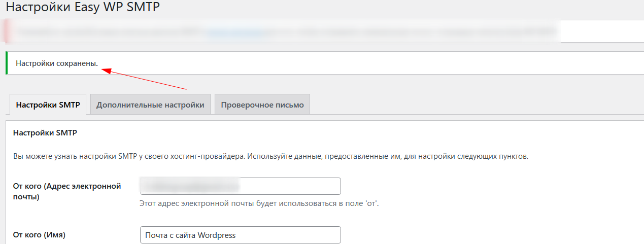Click the green bar on the success notice
This screenshot has width=644, height=244.
(x=7, y=63)
